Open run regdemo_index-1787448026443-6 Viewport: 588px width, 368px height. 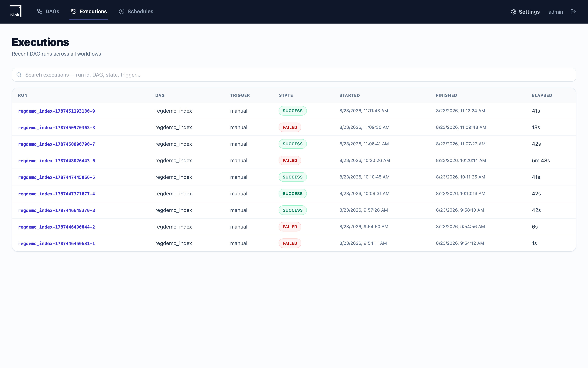(x=56, y=161)
